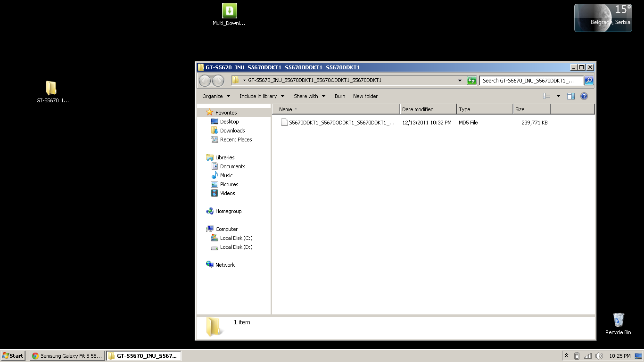
Task: Click the Forward navigation arrow in Explorer
Action: point(218,81)
